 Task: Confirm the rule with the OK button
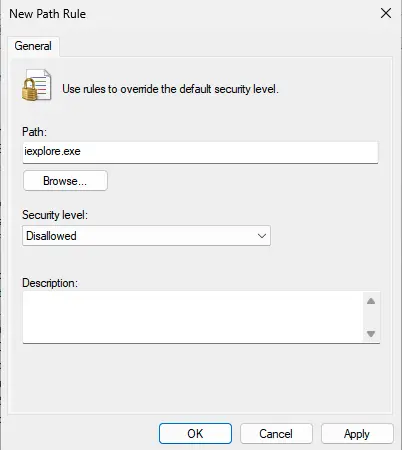195,434
